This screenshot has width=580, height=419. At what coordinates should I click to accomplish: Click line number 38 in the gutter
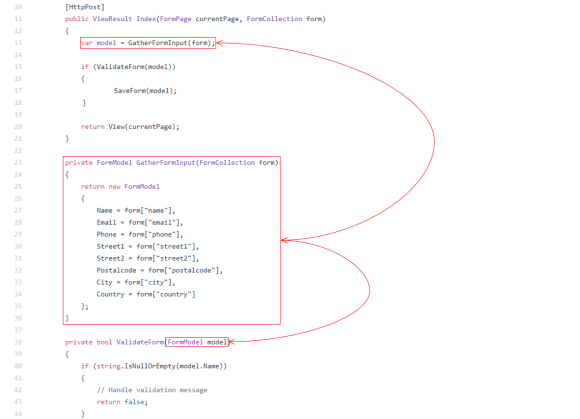(x=18, y=342)
